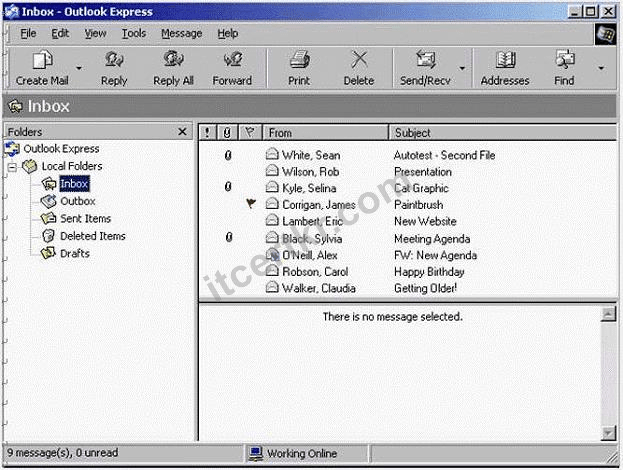623x470 pixels.
Task: Click the Working Online status bar icon
Action: click(255, 453)
